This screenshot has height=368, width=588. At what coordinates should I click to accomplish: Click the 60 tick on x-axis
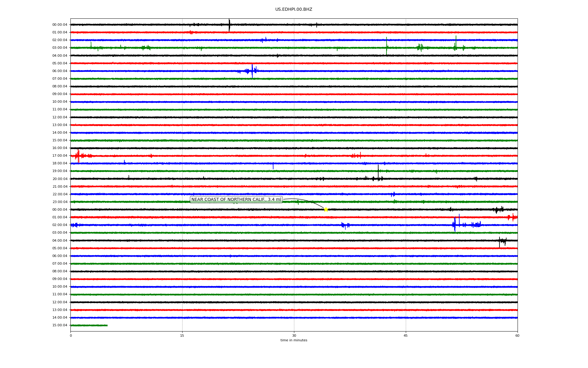(x=517, y=335)
